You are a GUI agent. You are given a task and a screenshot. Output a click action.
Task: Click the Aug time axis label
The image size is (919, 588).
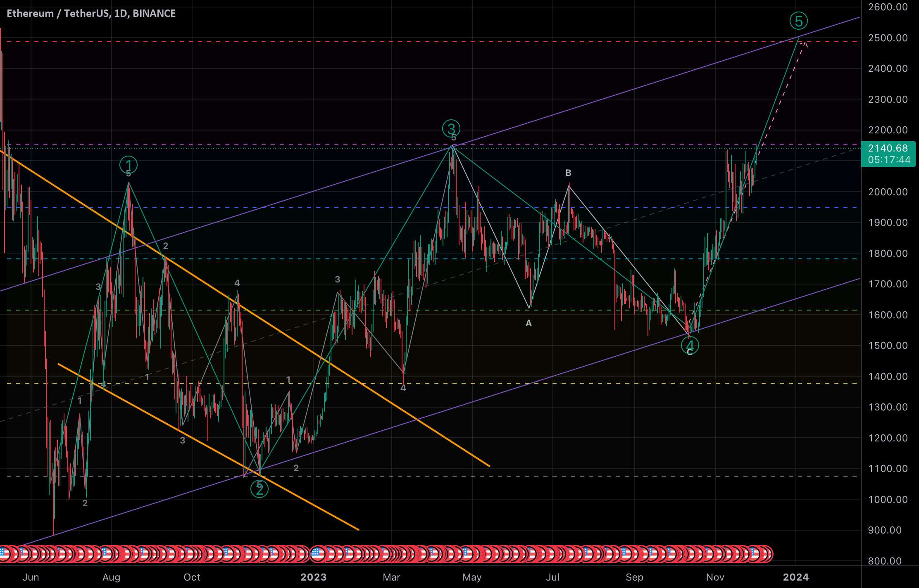(x=111, y=577)
